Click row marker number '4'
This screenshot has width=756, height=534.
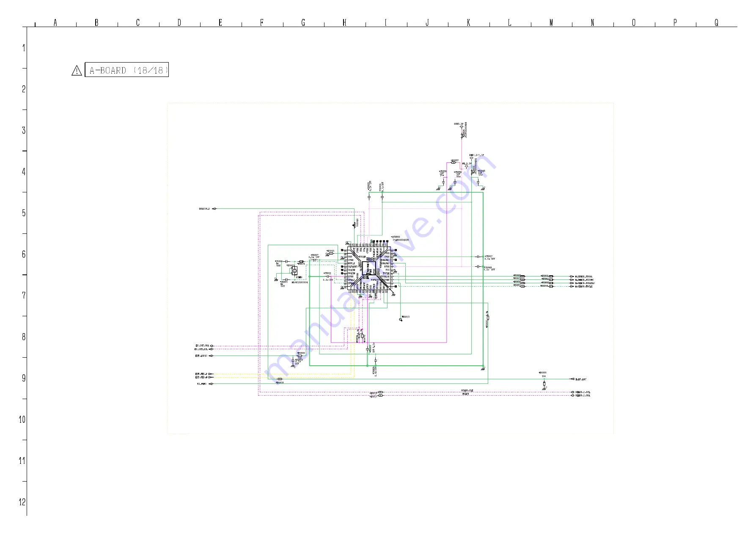click(x=24, y=172)
